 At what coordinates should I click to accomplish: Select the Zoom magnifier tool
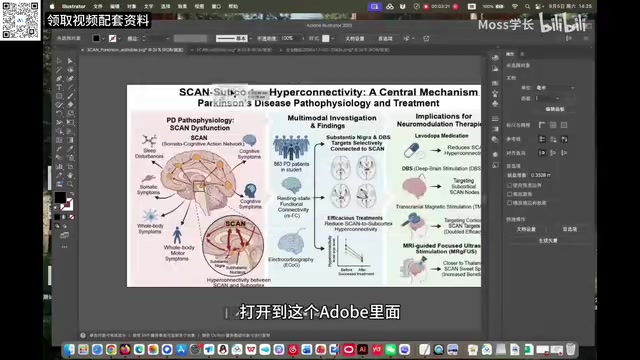[70, 184]
